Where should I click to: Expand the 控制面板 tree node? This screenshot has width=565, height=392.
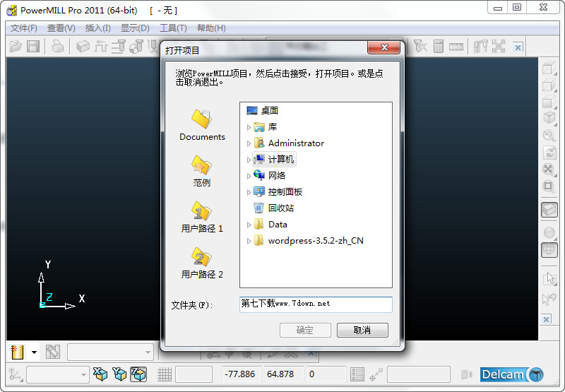249,192
